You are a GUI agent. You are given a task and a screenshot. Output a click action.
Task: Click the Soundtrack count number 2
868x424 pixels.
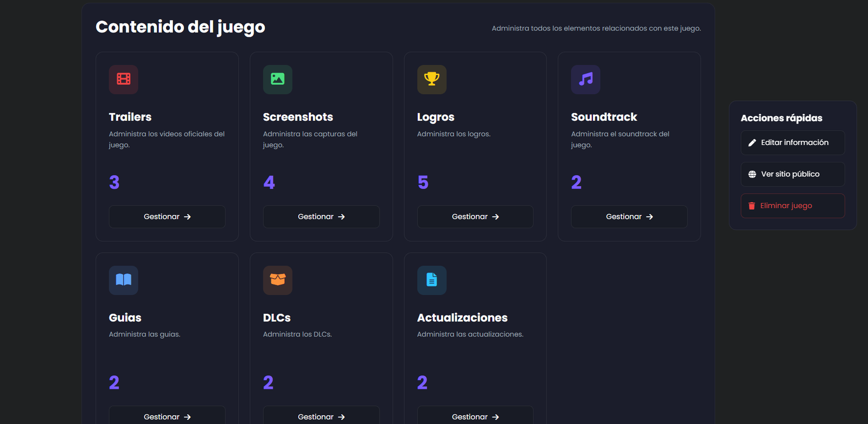click(x=576, y=182)
